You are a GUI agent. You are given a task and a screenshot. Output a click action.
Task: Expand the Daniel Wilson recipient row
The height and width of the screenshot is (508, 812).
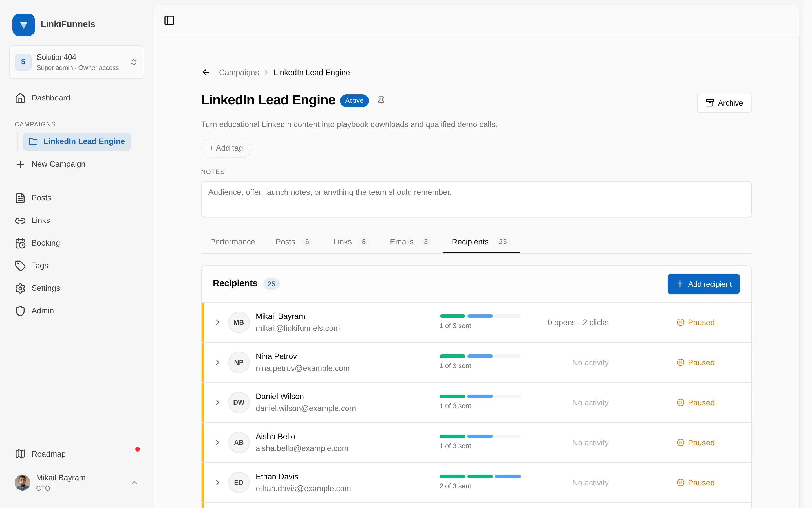pos(217,402)
